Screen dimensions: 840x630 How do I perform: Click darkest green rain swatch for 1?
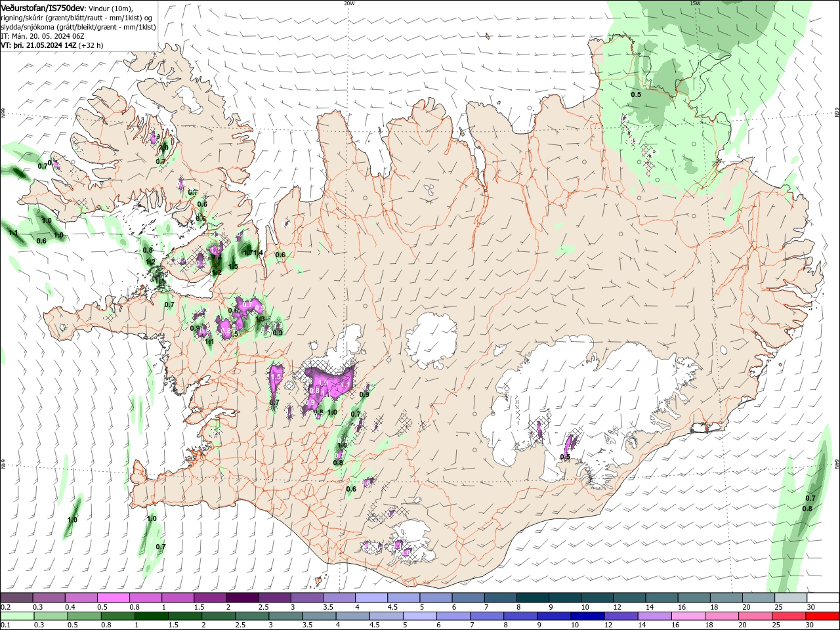[x=151, y=616]
